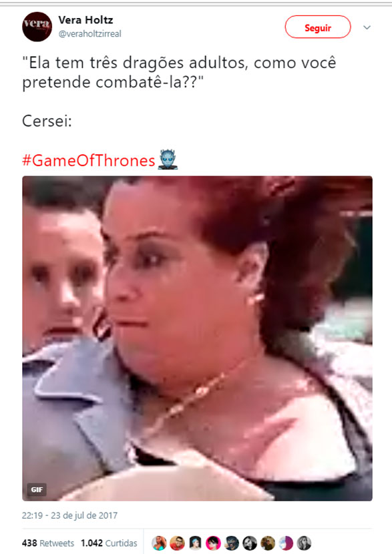Open second liker avatar, in the red shirt

[177, 543]
